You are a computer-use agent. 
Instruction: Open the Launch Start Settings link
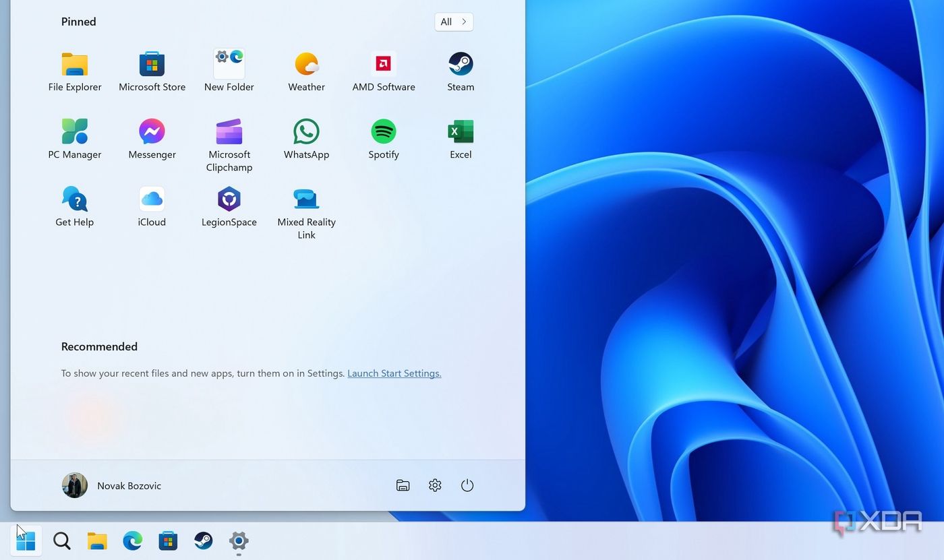(x=394, y=373)
